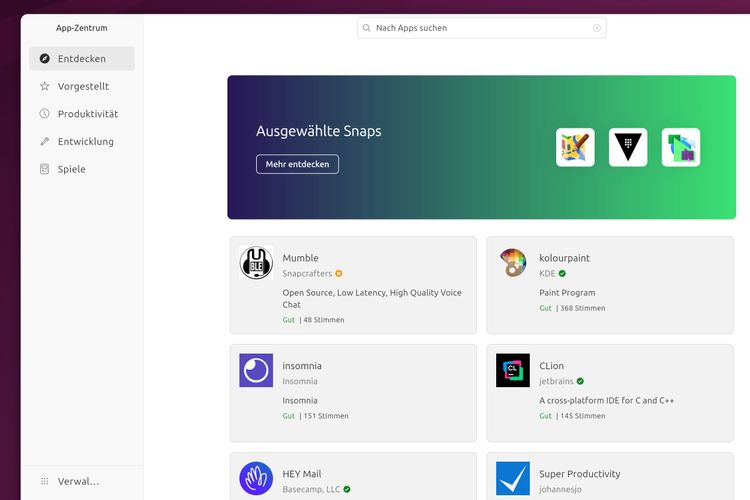The height and width of the screenshot is (500, 750).
Task: Focus the Nach Apps suchen search field
Action: tap(480, 28)
